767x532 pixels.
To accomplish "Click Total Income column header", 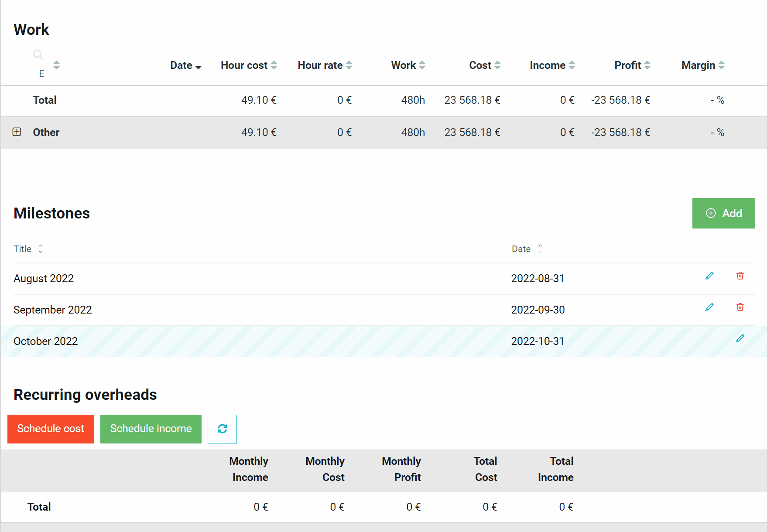I will [x=556, y=469].
